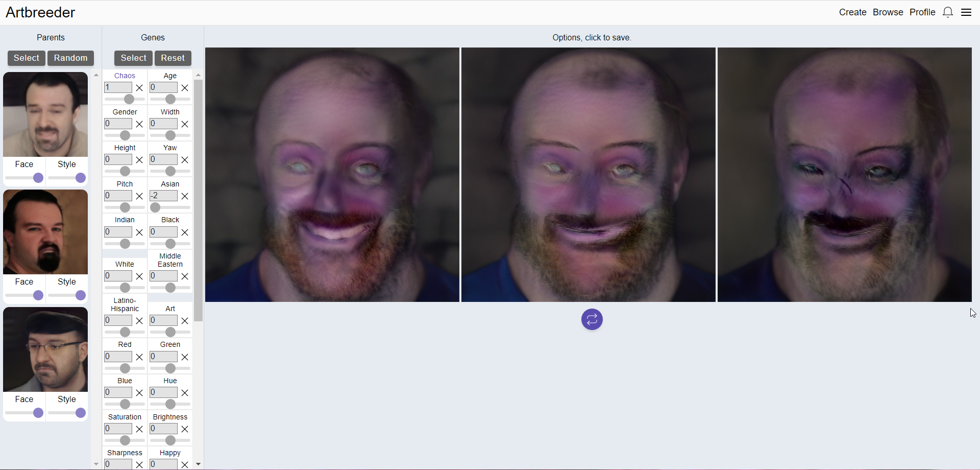Clear the Red gene value
The height and width of the screenshot is (470, 980).
click(x=139, y=357)
